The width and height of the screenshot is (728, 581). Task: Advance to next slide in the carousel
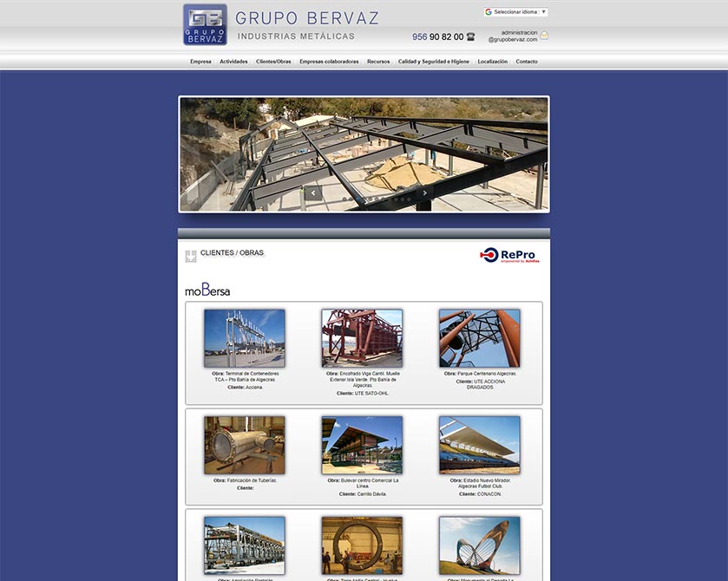coord(424,193)
